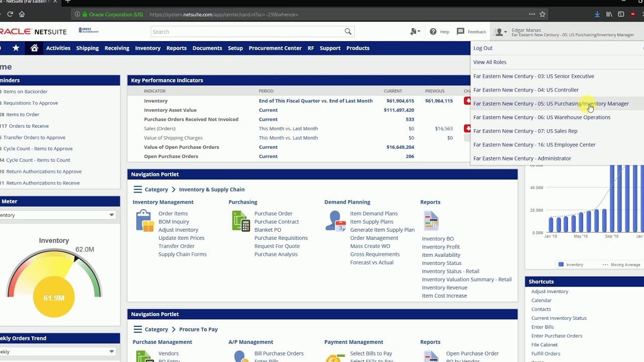644x362 pixels.
Task: Switch to 16: US Employee Center role
Action: click(x=535, y=145)
